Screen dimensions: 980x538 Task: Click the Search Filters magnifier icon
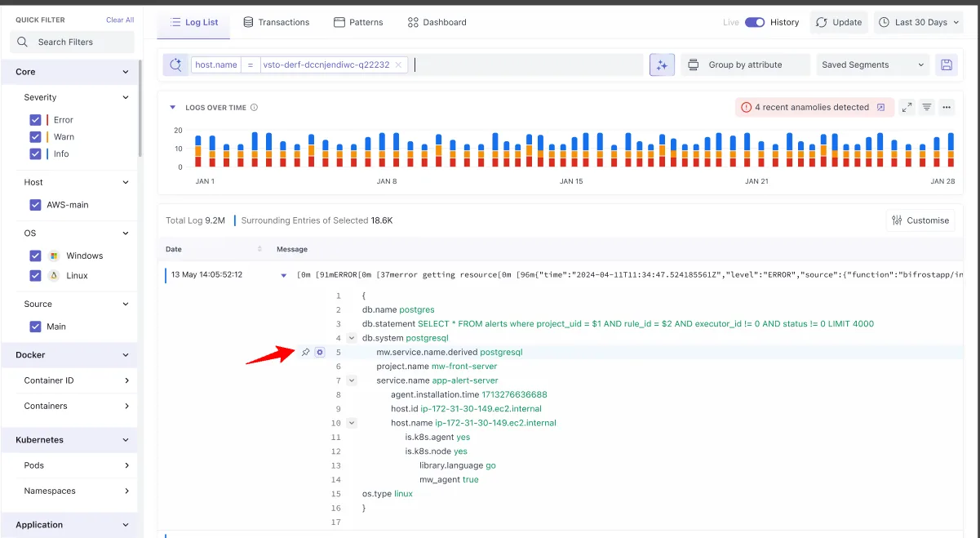(23, 42)
